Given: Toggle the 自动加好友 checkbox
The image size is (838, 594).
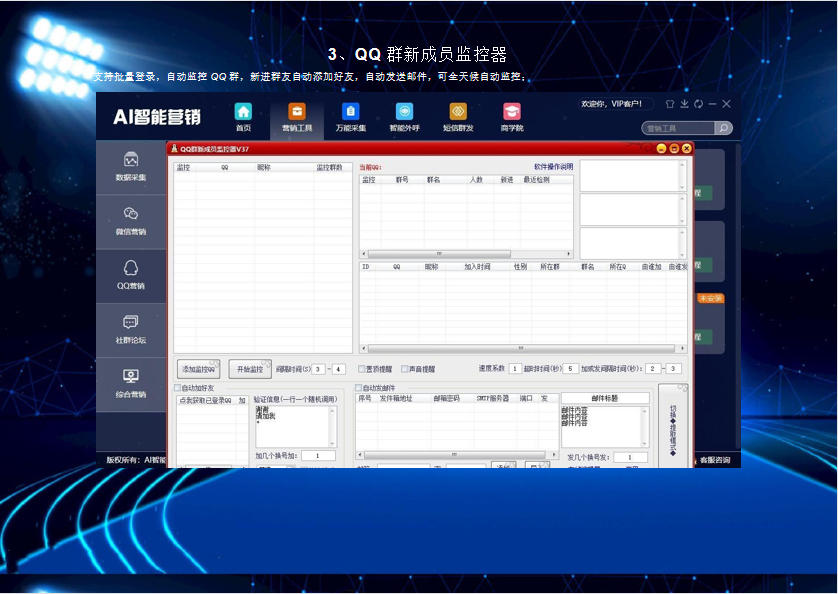Looking at the screenshot, I should coord(177,388).
